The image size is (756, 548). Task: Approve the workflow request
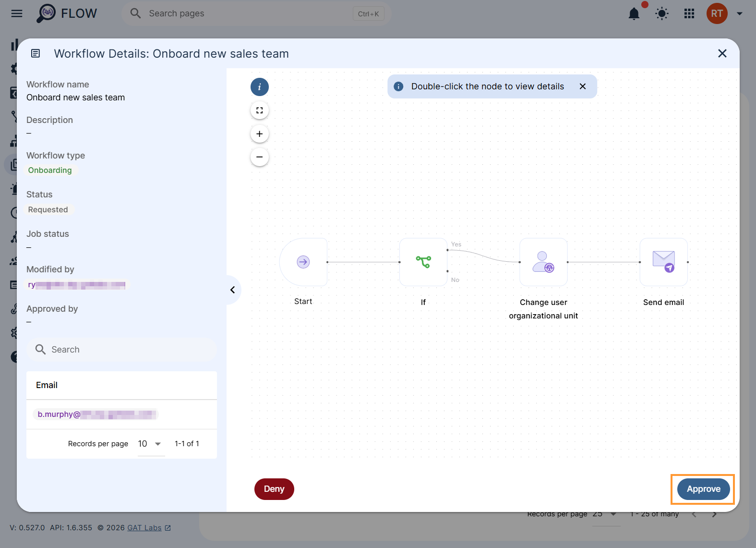(x=703, y=489)
